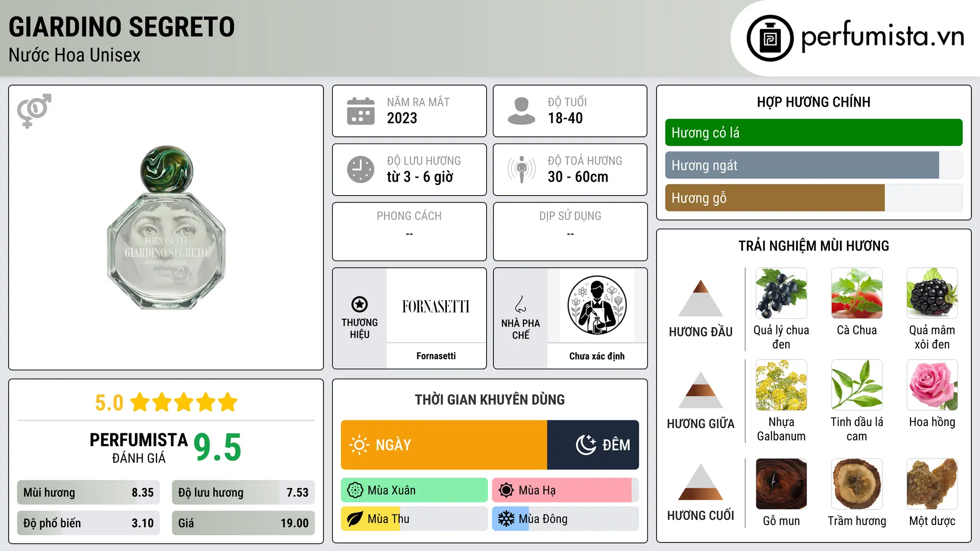This screenshot has height=551, width=980.
Task: Select the Trầm hương note image
Action: (857, 484)
